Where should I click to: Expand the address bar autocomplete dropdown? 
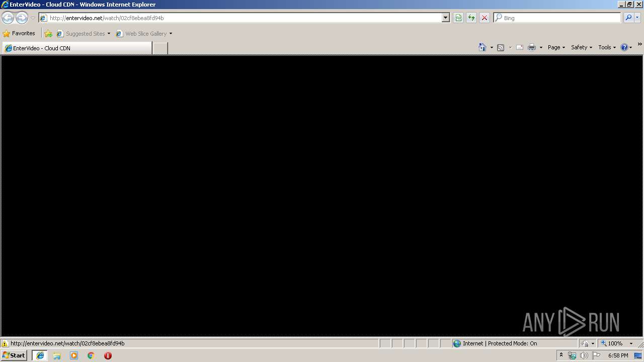coord(445,18)
